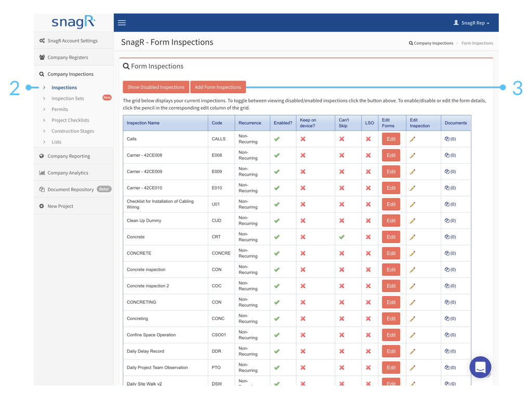Click code cell PTO
532x399 pixels.
[x=216, y=367]
